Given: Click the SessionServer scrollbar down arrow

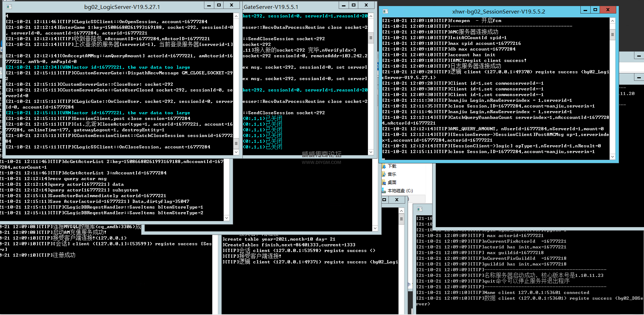Looking at the screenshot, I should click(x=612, y=157).
